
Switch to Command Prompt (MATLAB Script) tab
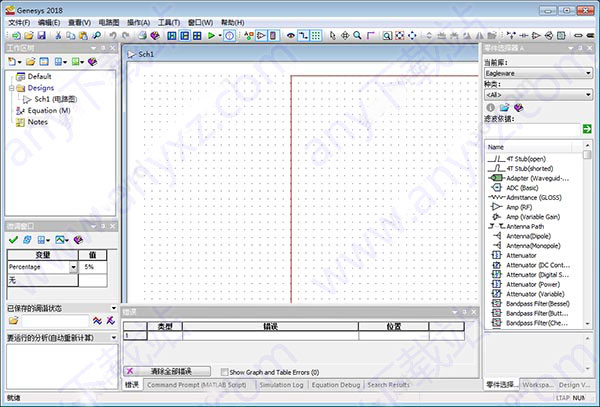pos(197,385)
